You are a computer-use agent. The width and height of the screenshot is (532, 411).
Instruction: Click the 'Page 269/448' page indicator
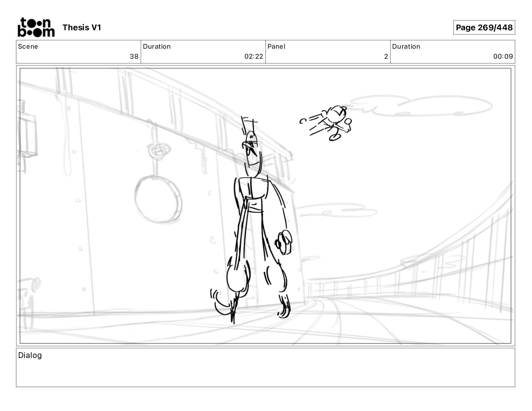point(484,28)
